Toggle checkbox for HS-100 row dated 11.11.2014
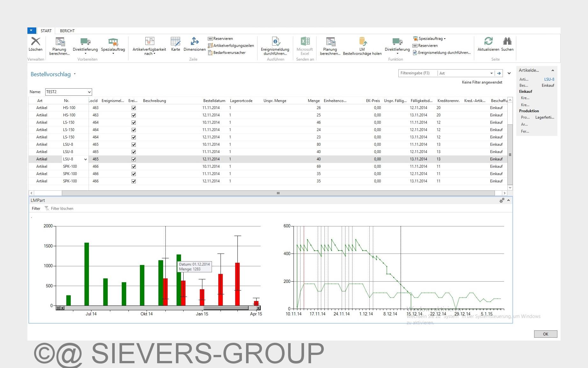This screenshot has height=368, width=588. point(134,108)
